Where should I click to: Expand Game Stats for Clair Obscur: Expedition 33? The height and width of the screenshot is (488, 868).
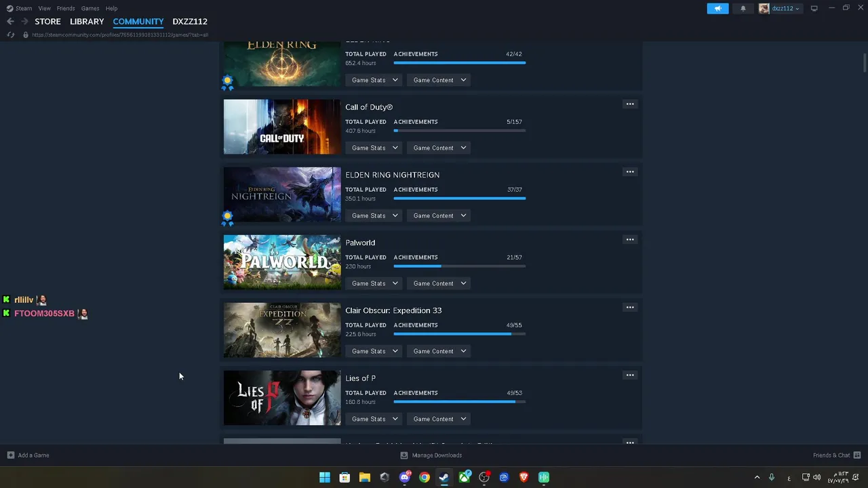click(x=374, y=351)
